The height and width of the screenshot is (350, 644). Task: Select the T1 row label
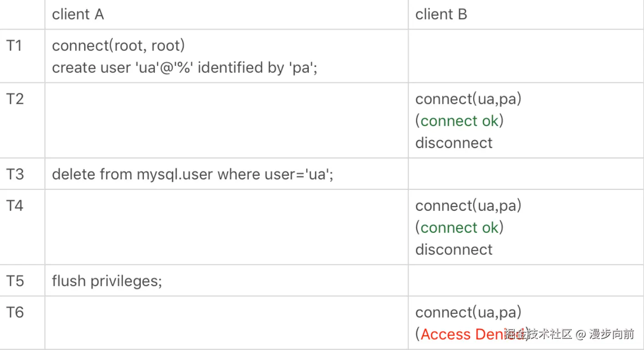(x=14, y=46)
